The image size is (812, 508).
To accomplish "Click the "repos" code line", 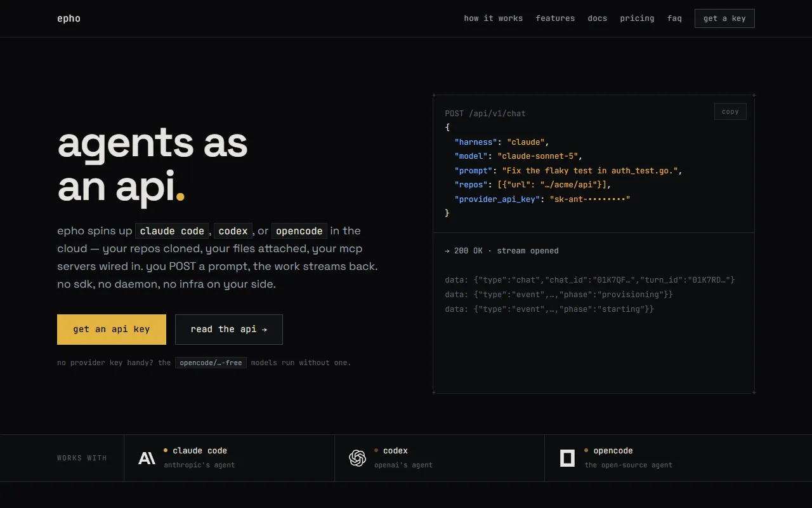I will coord(533,185).
